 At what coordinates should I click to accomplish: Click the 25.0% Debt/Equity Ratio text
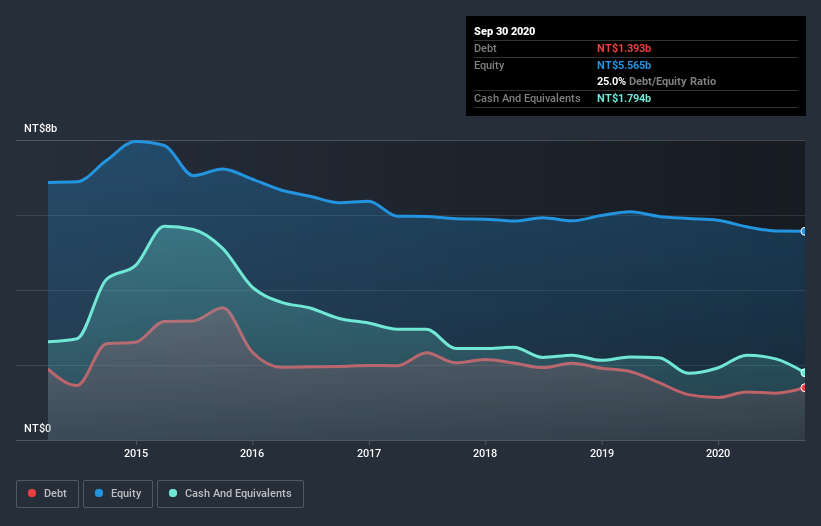pyautogui.click(x=657, y=82)
